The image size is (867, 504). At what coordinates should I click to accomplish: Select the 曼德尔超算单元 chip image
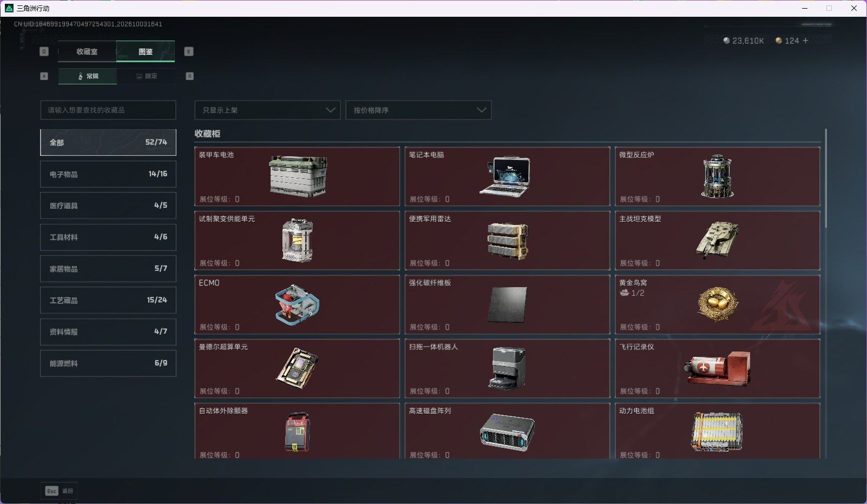point(297,368)
